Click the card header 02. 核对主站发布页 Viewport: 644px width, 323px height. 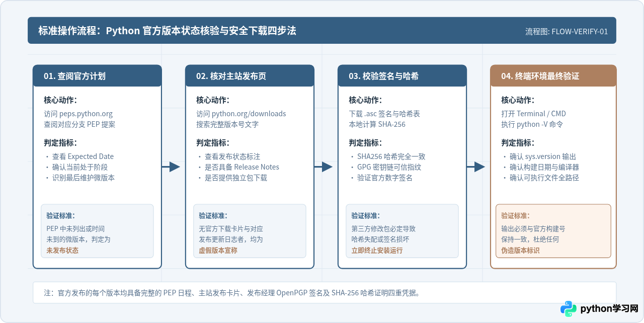[x=250, y=76]
